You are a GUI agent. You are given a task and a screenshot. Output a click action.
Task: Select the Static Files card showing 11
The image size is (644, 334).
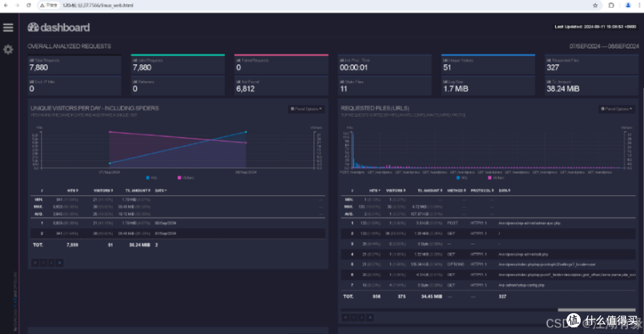385,86
